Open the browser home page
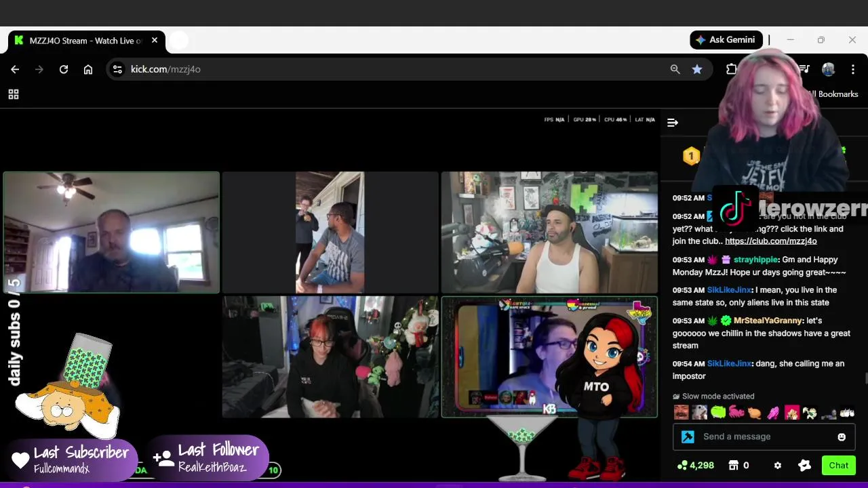868x488 pixels. (88, 69)
